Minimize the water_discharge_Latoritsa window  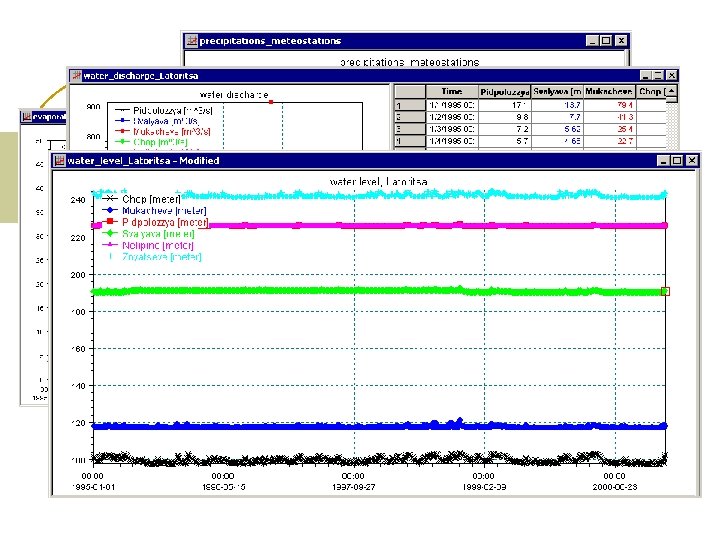tap(646, 75)
